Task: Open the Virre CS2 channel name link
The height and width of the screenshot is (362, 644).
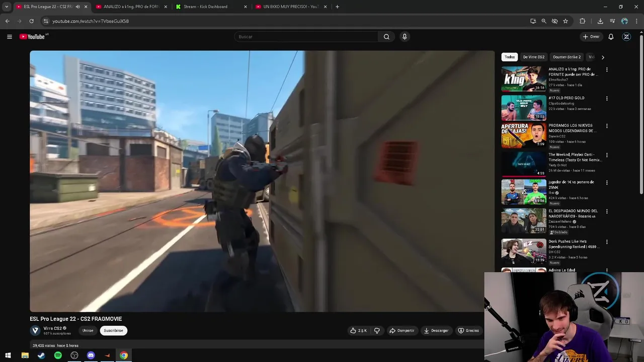Action: click(52, 328)
